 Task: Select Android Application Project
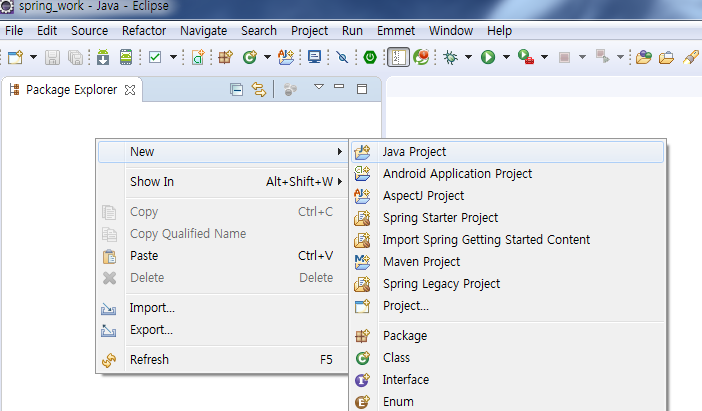click(508, 174)
